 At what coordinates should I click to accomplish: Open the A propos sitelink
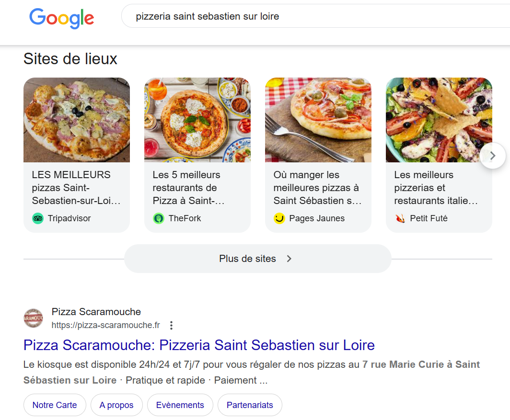116,405
